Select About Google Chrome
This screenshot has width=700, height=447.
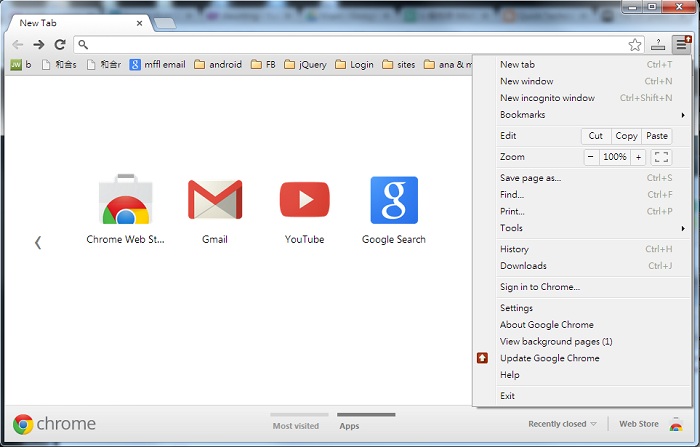click(x=593, y=325)
